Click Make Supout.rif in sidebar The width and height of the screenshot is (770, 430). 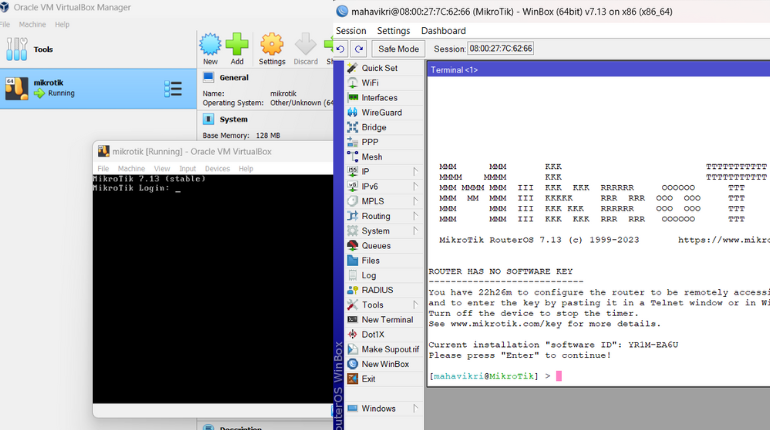tap(387, 349)
